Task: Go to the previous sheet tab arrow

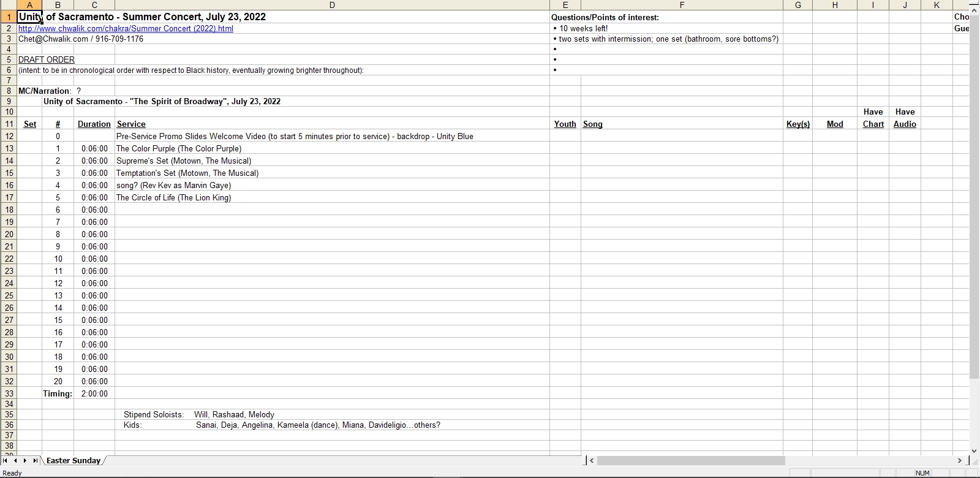Action: point(15,460)
